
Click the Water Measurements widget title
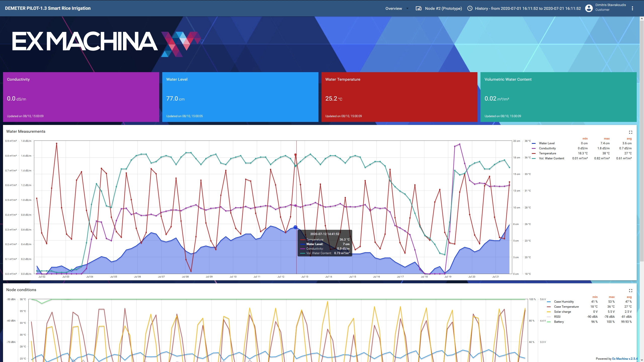[26, 131]
